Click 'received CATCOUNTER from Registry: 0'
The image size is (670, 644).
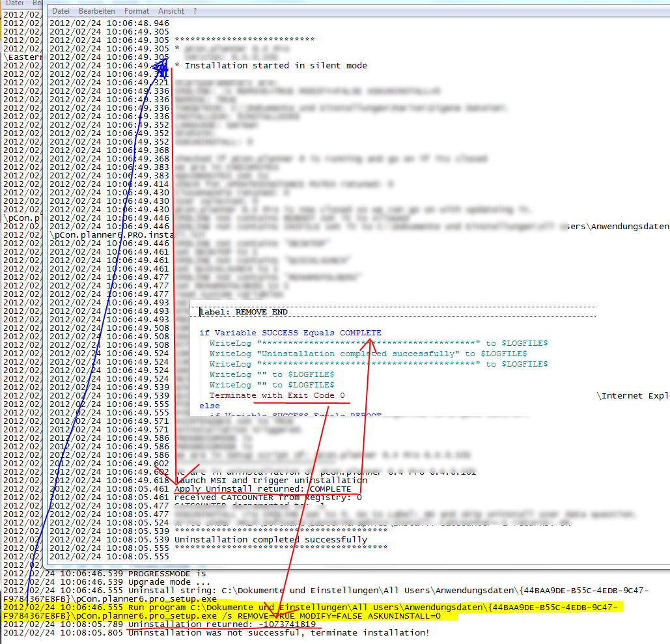[268, 497]
